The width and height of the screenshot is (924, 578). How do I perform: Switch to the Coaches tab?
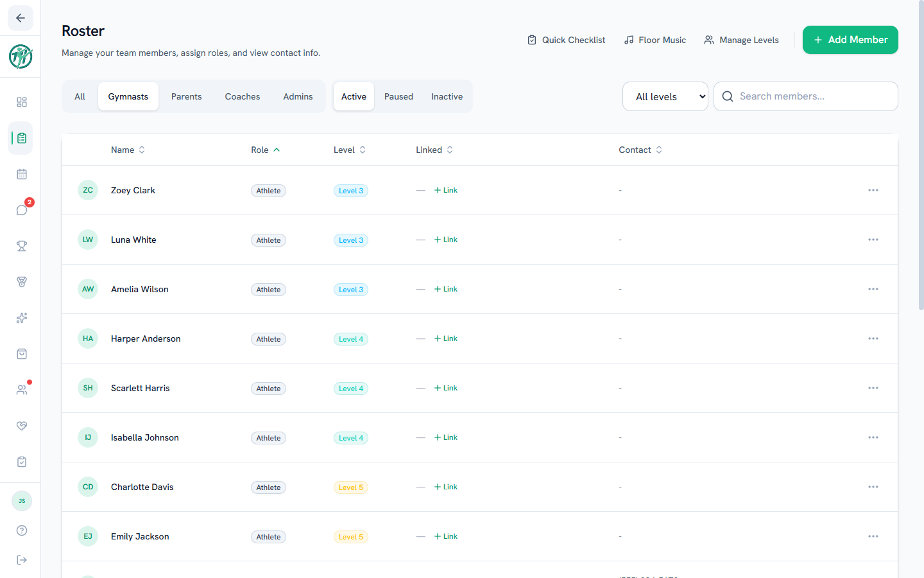pyautogui.click(x=243, y=96)
